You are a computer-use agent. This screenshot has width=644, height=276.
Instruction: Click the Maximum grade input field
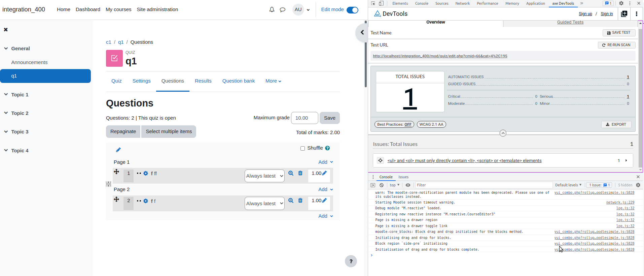coord(305,118)
